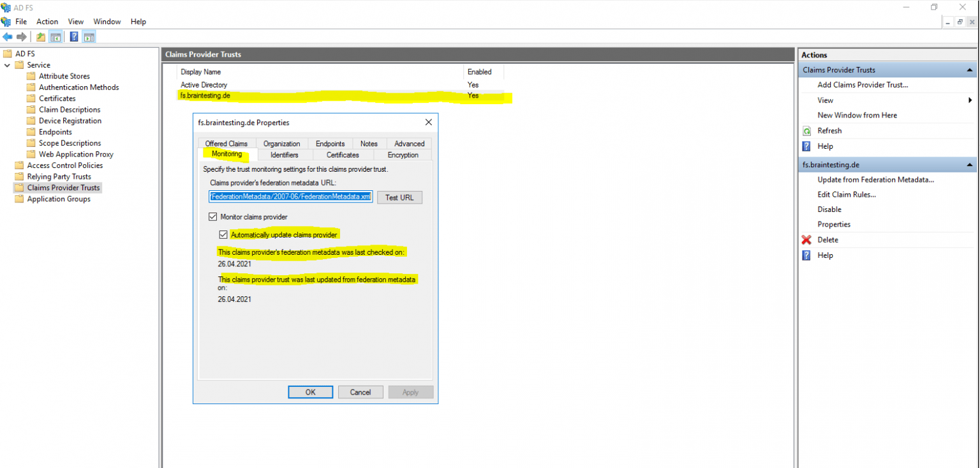
Task: Switch to the Certificates tab
Action: 342,155
